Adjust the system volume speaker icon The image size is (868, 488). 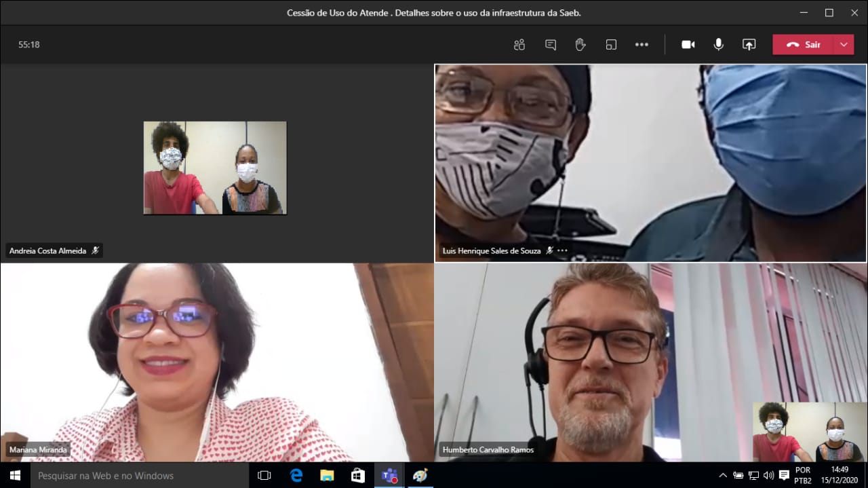pos(768,475)
